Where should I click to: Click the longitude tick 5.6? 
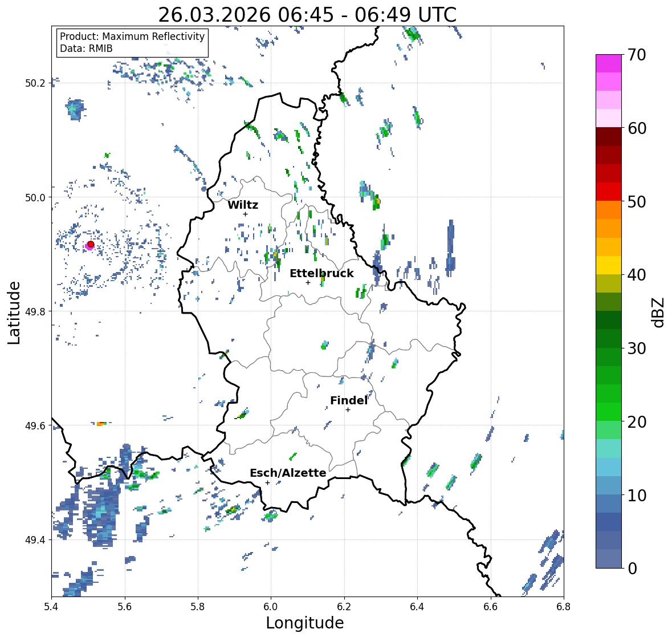[x=125, y=607]
